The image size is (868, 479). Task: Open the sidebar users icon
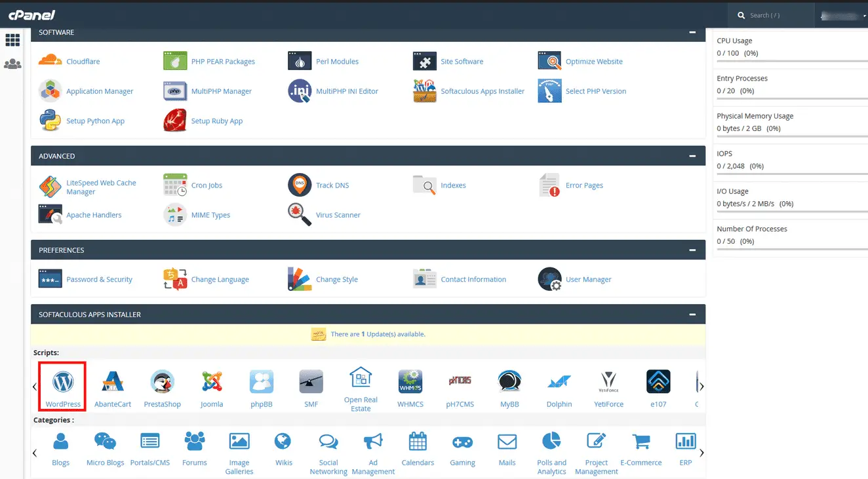click(x=12, y=64)
